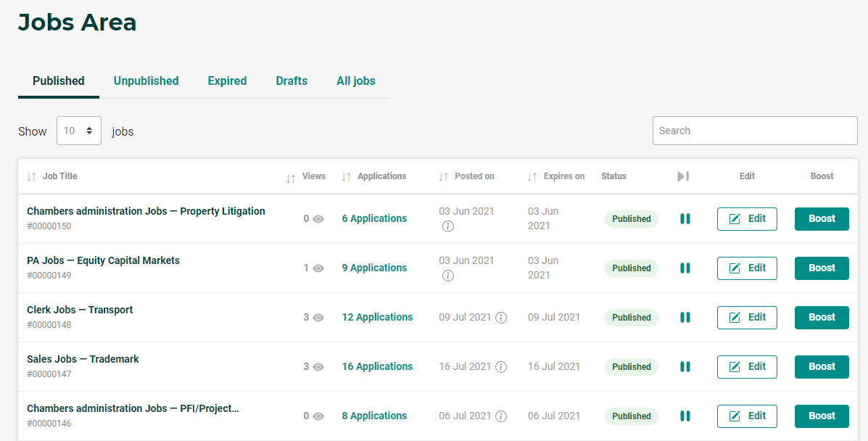
Task: Click Published status badge for job #00000150
Action: [x=631, y=219]
